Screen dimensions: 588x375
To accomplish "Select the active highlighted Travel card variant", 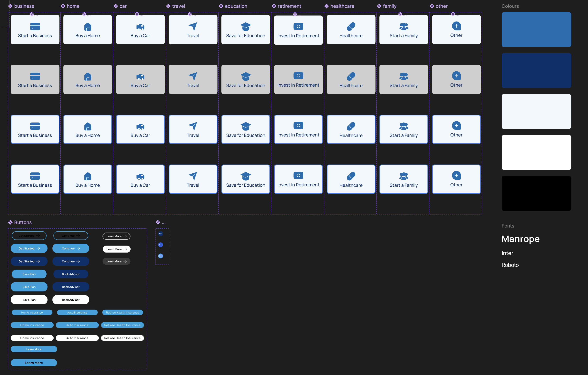I will tap(193, 129).
